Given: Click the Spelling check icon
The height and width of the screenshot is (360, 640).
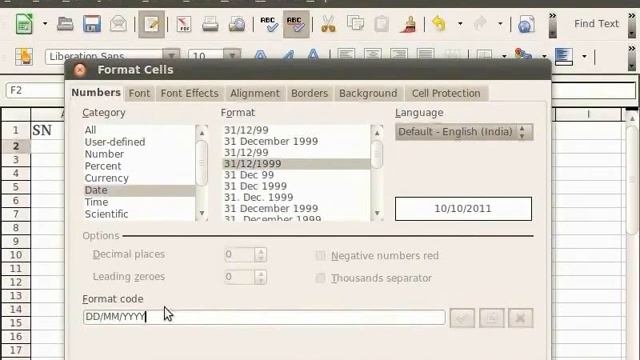Looking at the screenshot, I should pos(269,24).
